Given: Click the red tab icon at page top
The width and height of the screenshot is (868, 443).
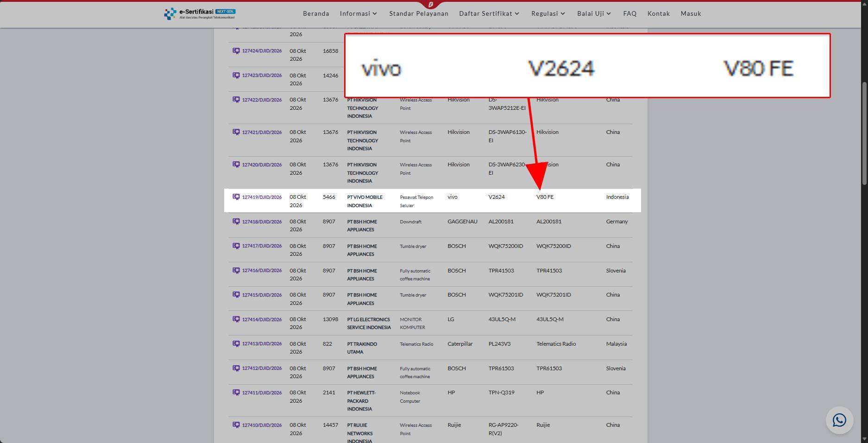Looking at the screenshot, I should (x=431, y=4).
